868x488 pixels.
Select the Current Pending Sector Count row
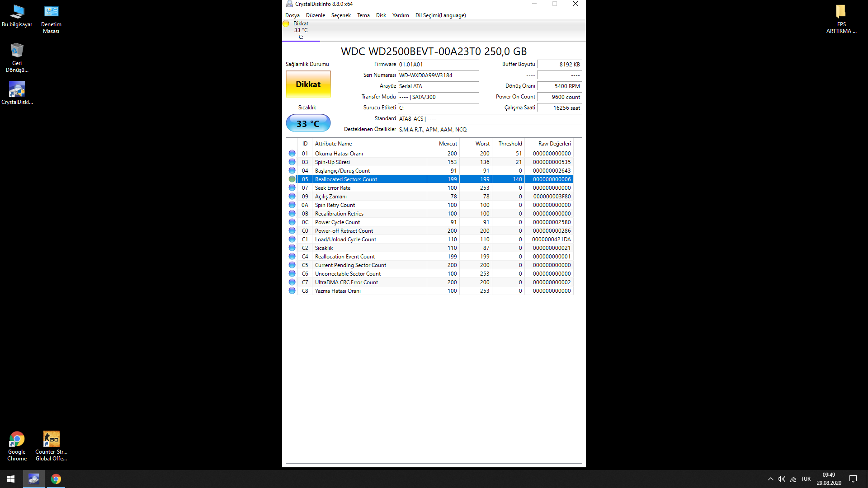(x=350, y=265)
